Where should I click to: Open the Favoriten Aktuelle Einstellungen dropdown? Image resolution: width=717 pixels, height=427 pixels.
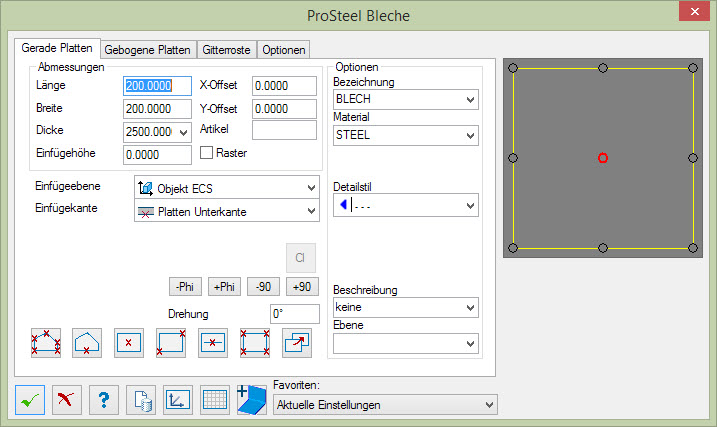point(385,405)
